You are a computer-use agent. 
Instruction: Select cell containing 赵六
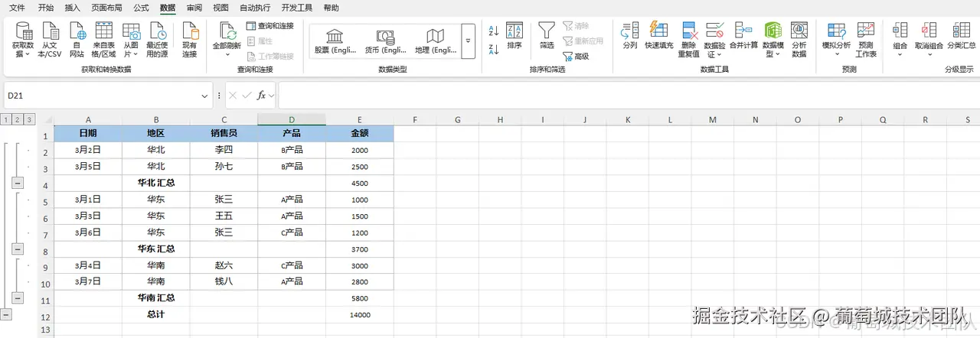(x=224, y=265)
